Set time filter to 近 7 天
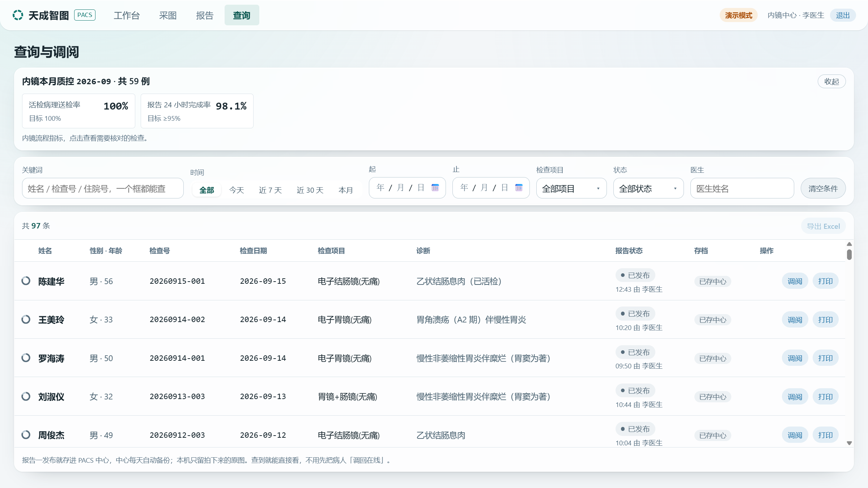This screenshot has width=868, height=488. click(x=270, y=190)
